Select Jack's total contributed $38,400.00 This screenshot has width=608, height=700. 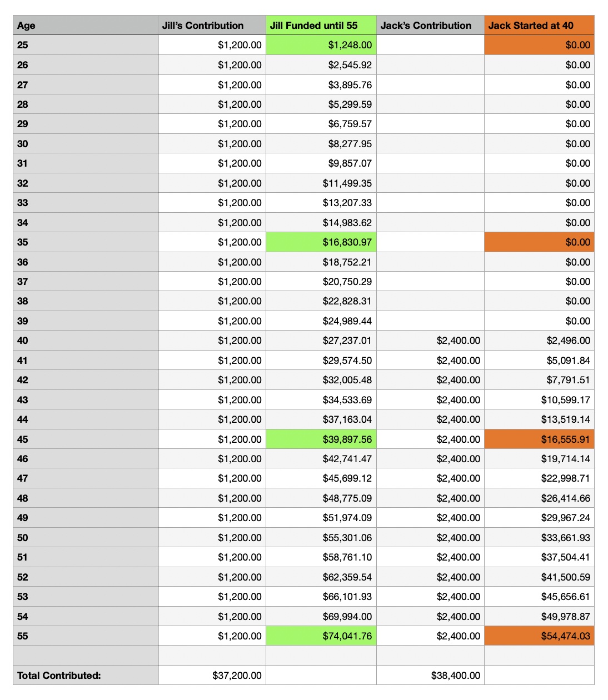(x=430, y=676)
